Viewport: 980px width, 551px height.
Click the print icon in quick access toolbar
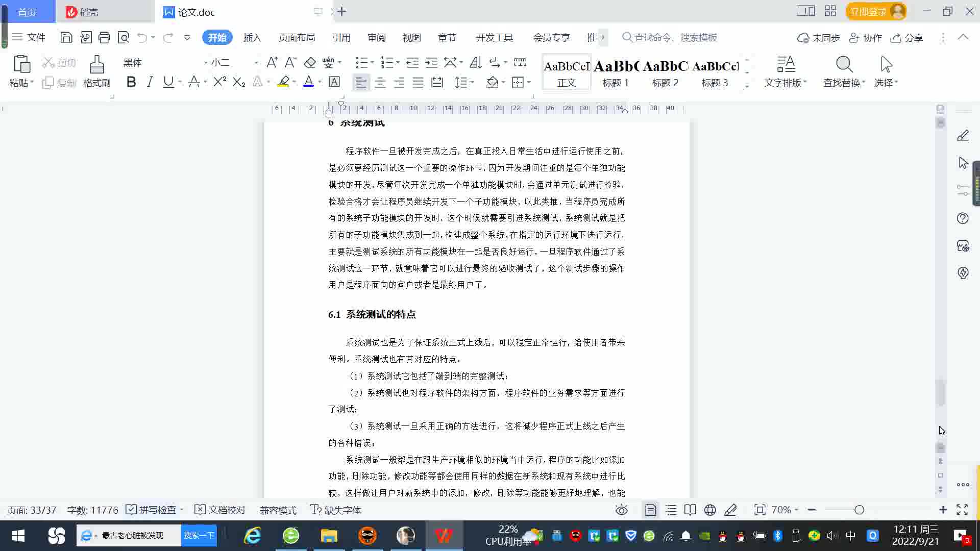(104, 37)
